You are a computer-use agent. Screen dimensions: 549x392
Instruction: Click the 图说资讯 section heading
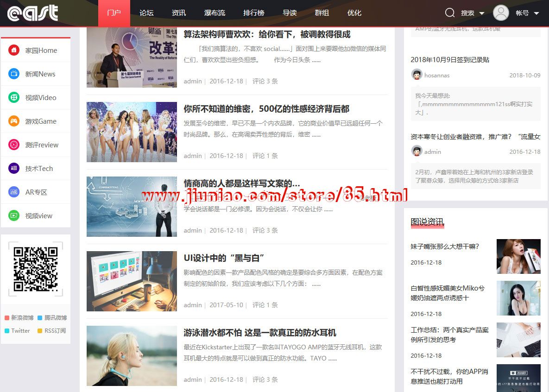(x=427, y=222)
